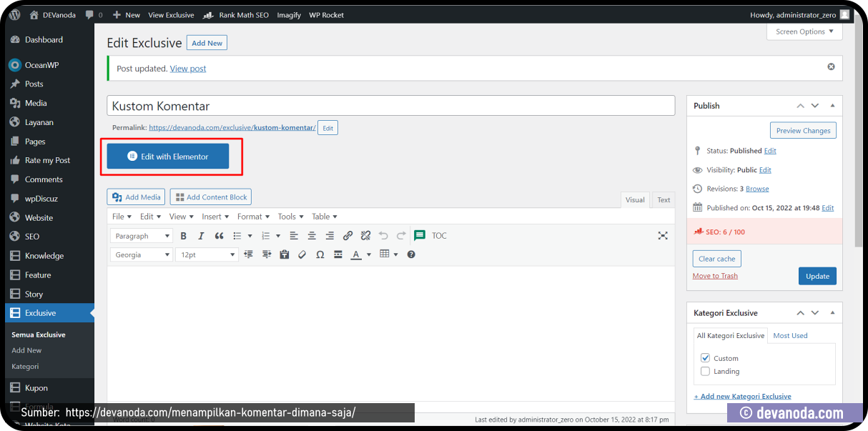Click the post title field 'Kustom Komentar'

click(391, 106)
